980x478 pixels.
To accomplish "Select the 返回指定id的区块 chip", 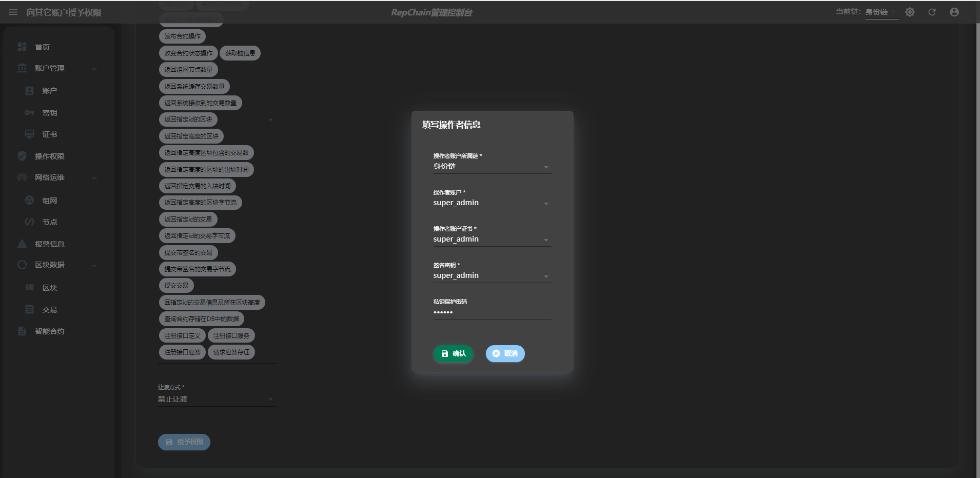I will (188, 120).
